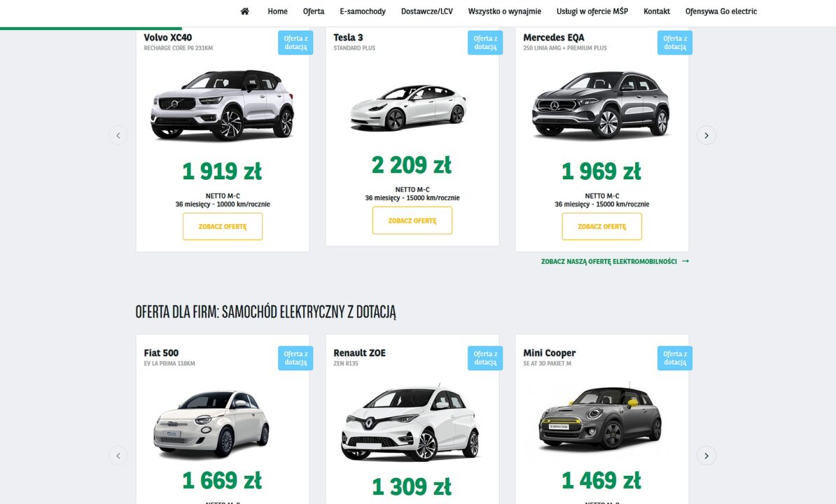Open the Renault ZOE car photo
836x504 pixels.
point(410,423)
